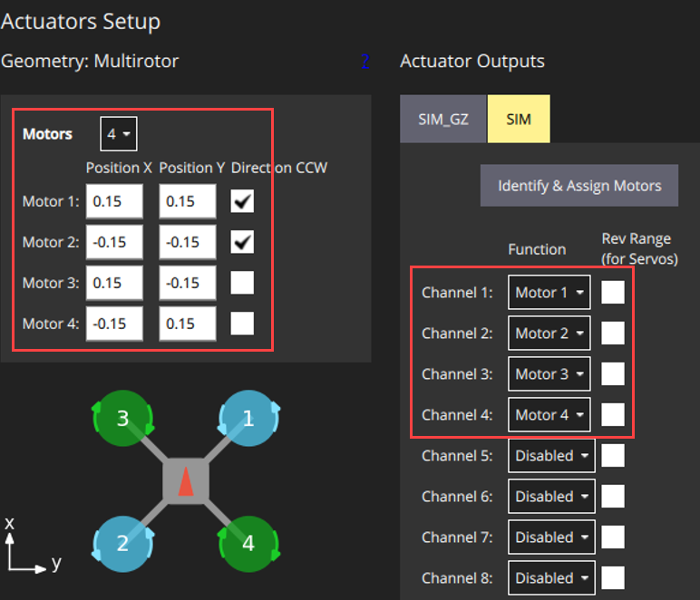
Task: Click motor 2 circle in the diagram
Action: [x=122, y=543]
